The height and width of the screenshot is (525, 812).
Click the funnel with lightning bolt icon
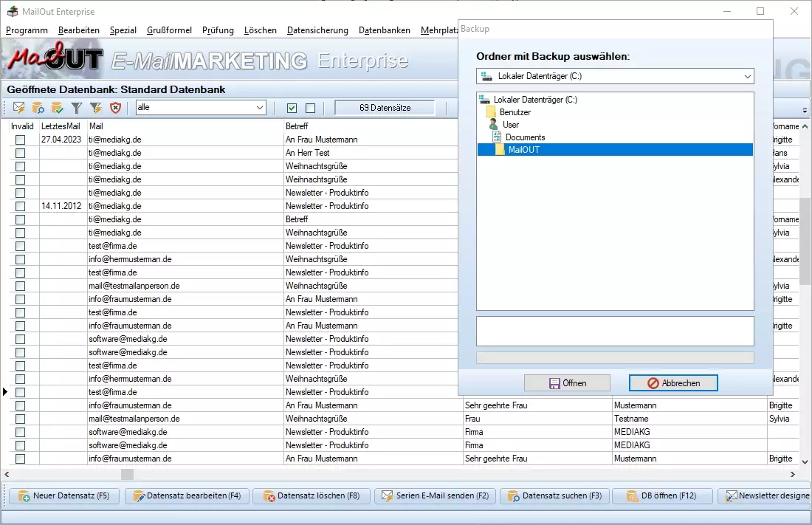click(x=95, y=109)
